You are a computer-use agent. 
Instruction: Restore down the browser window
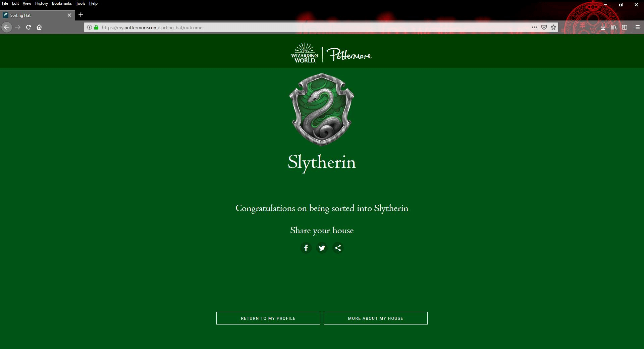click(621, 5)
